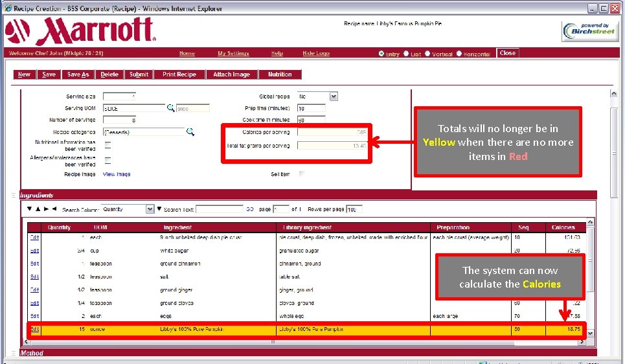
Task: Click the Serving UOM field containing SLICE
Action: pos(134,108)
